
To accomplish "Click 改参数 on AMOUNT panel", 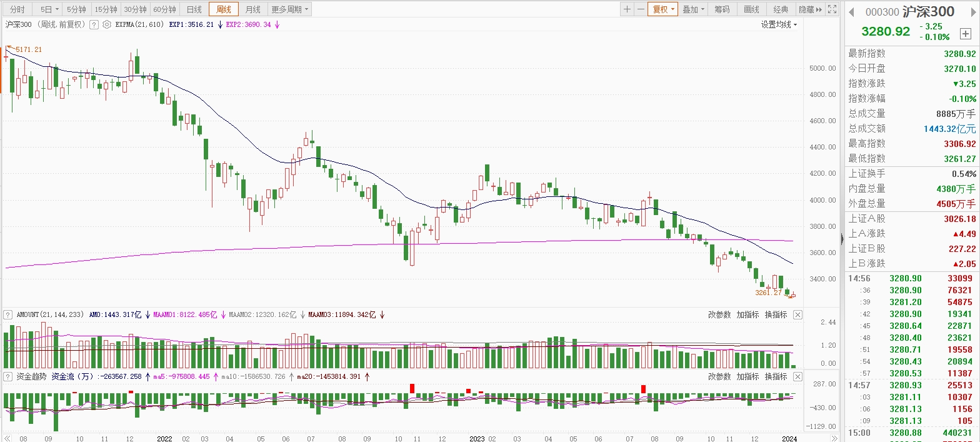I will pyautogui.click(x=719, y=314).
